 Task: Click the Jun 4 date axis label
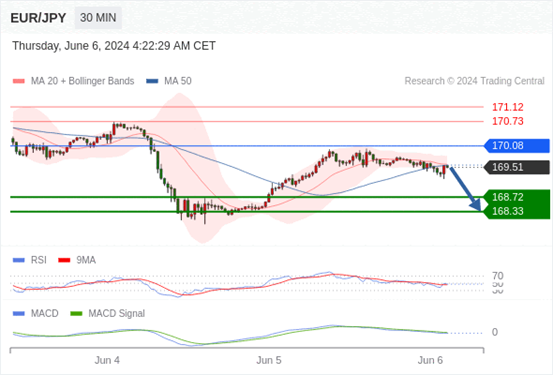[x=107, y=361]
